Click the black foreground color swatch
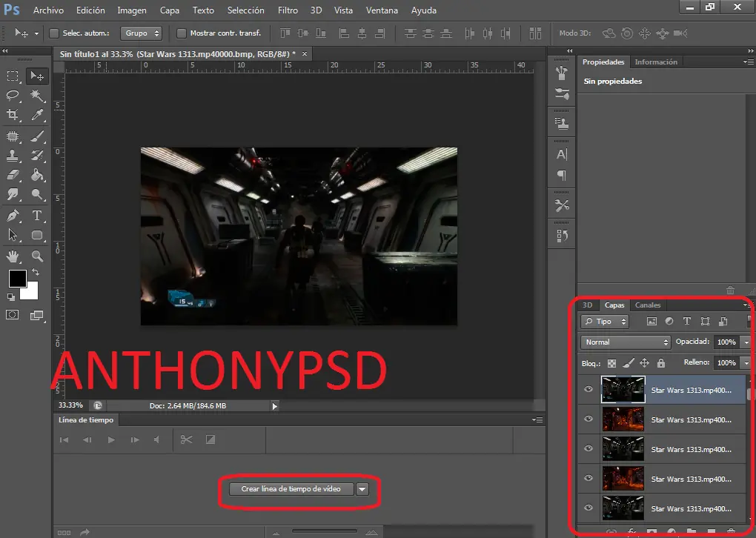Image resolution: width=756 pixels, height=538 pixels. coord(18,279)
